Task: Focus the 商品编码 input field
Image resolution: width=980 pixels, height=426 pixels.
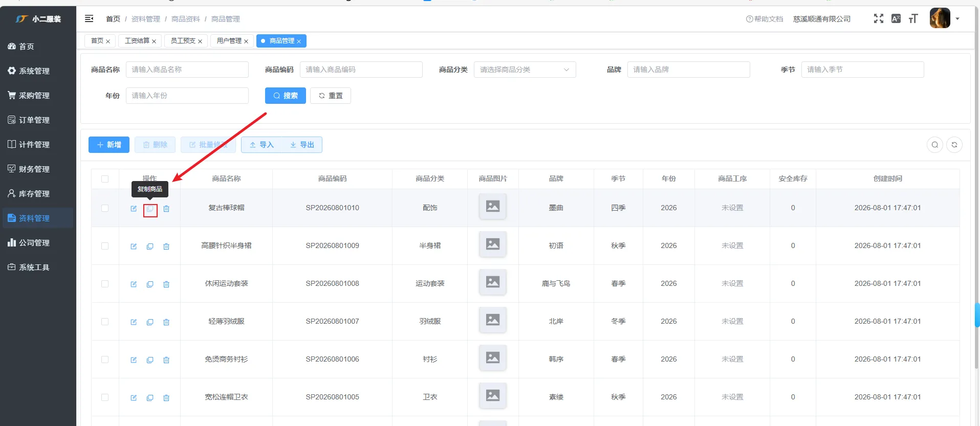Action: pos(361,70)
